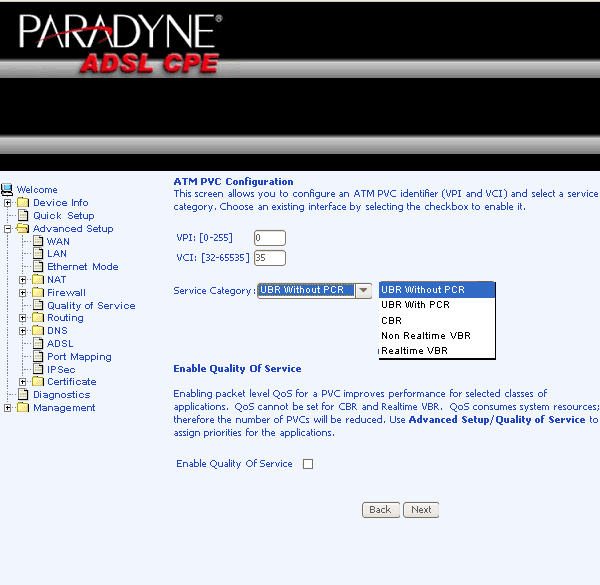This screenshot has height=585, width=600.
Task: Click the Diagnostics page icon
Action: click(23, 394)
